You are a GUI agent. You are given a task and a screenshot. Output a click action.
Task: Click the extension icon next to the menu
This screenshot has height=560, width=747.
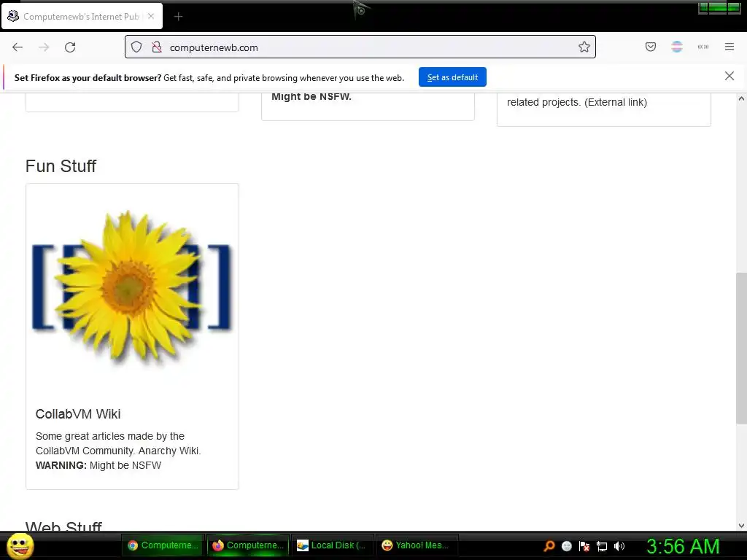tap(703, 47)
